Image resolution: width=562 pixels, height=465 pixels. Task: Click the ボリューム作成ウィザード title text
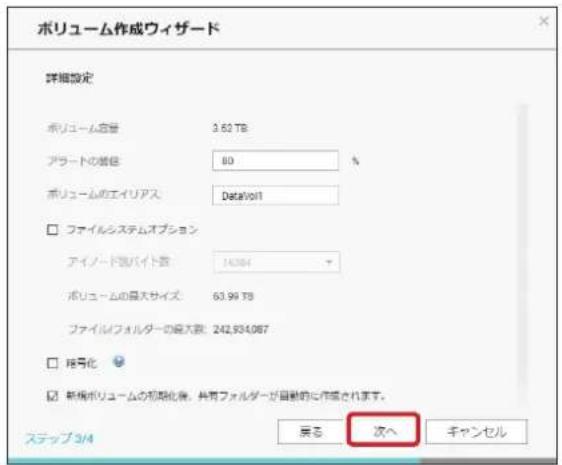pyautogui.click(x=128, y=29)
